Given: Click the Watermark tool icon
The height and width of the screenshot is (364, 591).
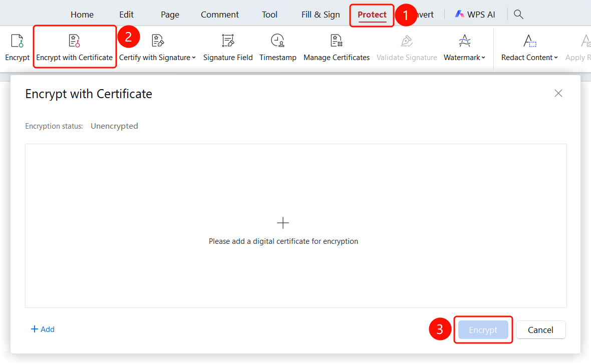Looking at the screenshot, I should point(464,41).
